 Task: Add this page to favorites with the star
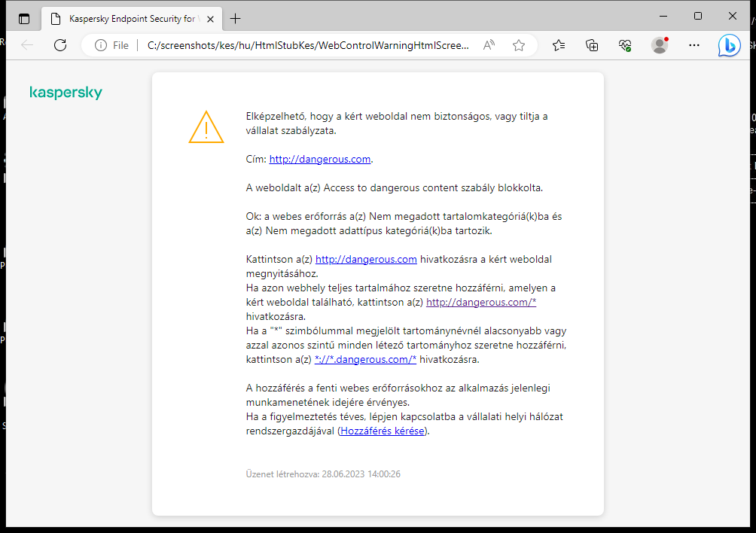[518, 45]
